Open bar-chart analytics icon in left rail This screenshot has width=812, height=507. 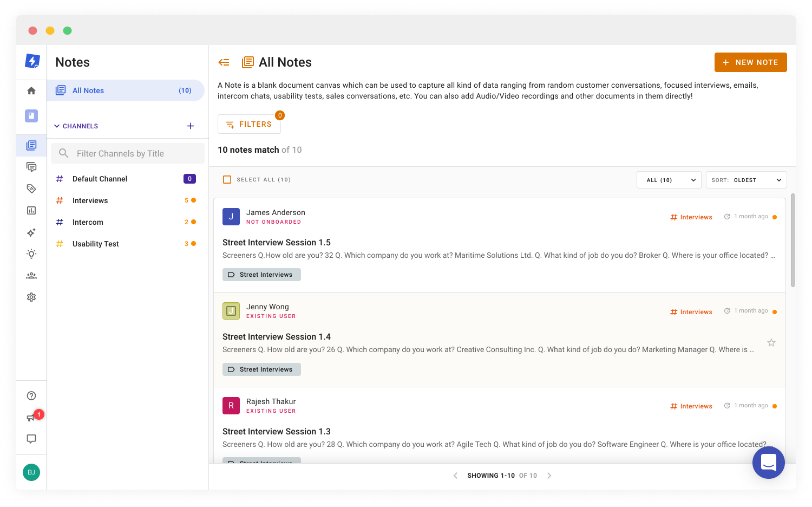31,210
